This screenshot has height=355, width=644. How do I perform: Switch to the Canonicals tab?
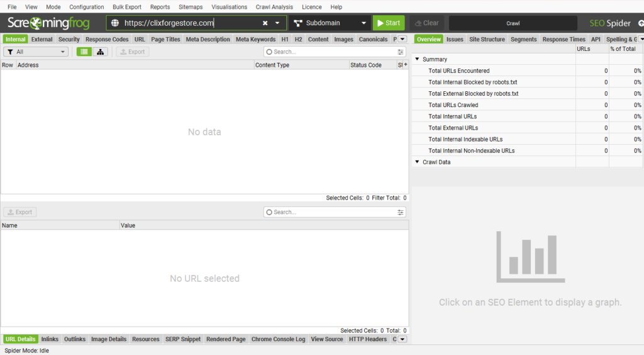373,39
